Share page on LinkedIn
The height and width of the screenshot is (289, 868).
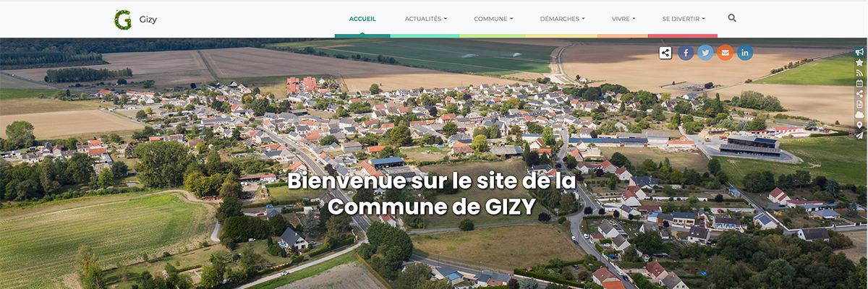coord(745,53)
